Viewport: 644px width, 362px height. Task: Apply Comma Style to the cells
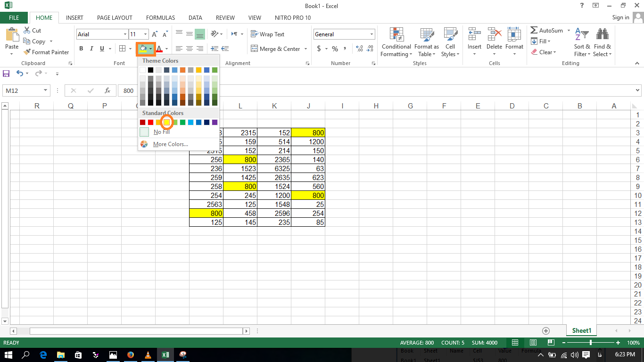[x=345, y=49]
